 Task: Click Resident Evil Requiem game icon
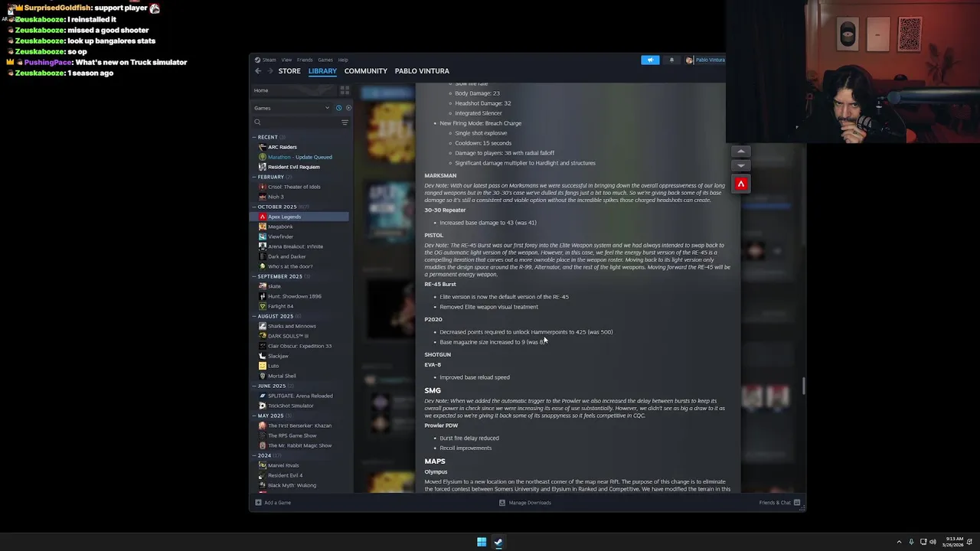tap(263, 167)
